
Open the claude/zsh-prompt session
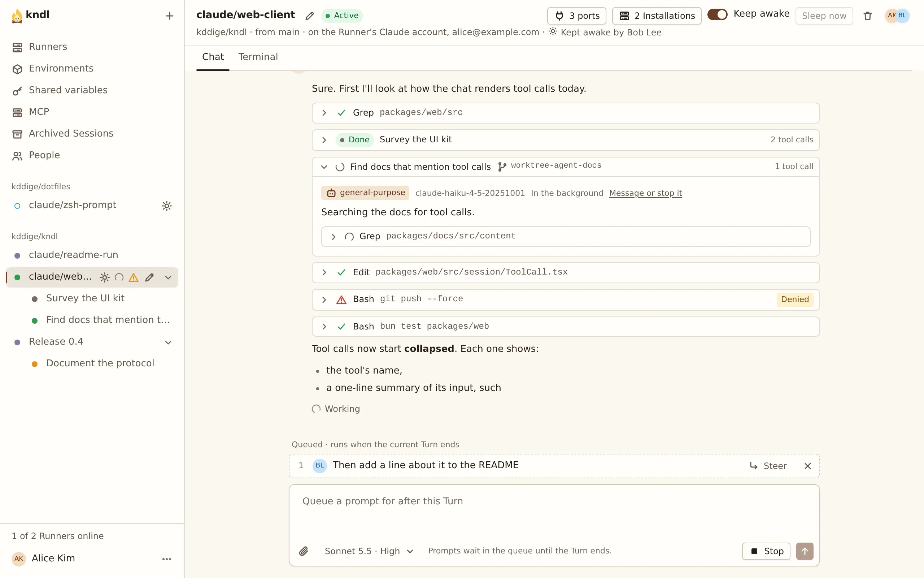pyautogui.click(x=73, y=205)
